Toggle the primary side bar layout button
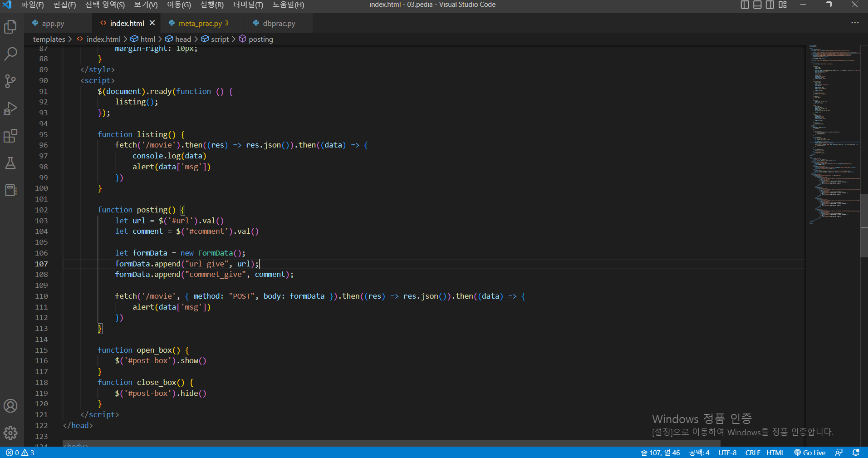The image size is (868, 458). pos(745,5)
